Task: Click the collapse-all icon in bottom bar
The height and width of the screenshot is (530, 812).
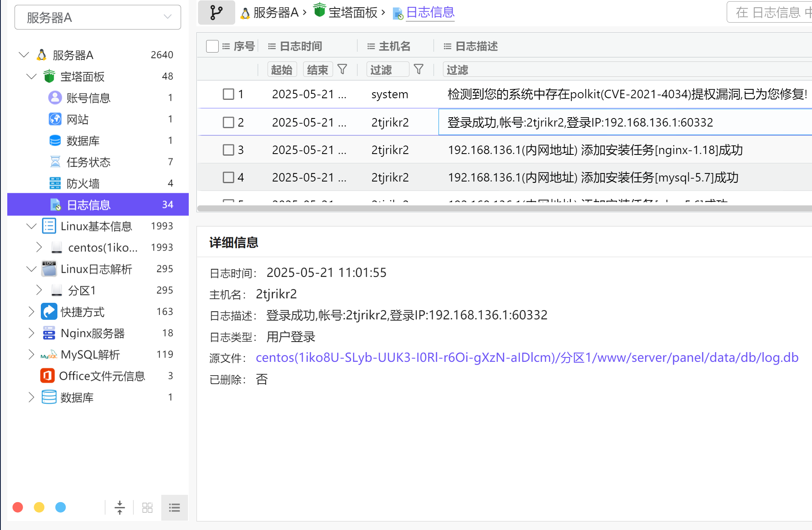Action: (x=120, y=507)
